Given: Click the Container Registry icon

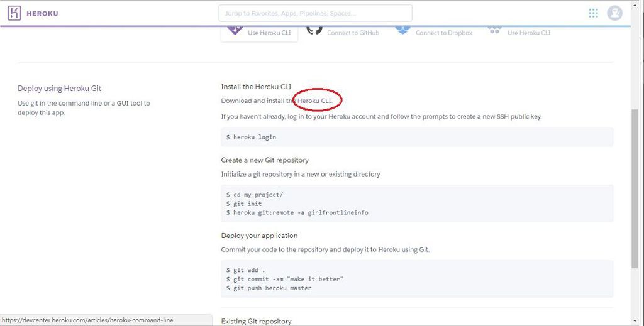Looking at the screenshot, I should [494, 30].
